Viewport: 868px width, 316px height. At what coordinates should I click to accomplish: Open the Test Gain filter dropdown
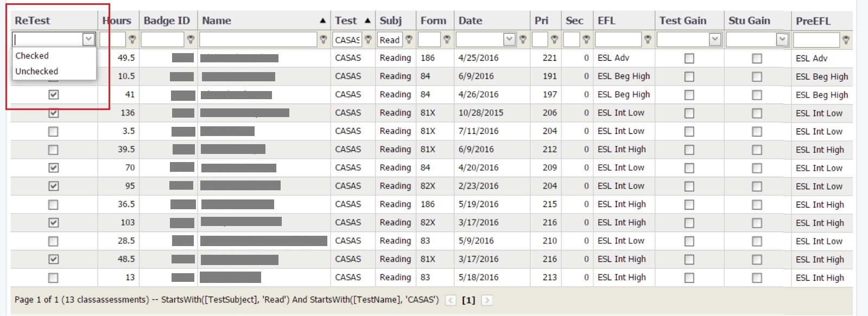[x=715, y=40]
